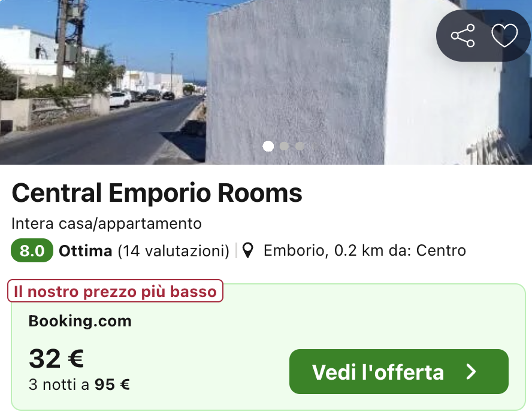Click the 'Il nostro prezzo più basso' badge
Screen dimensions: 532x418
click(115, 291)
